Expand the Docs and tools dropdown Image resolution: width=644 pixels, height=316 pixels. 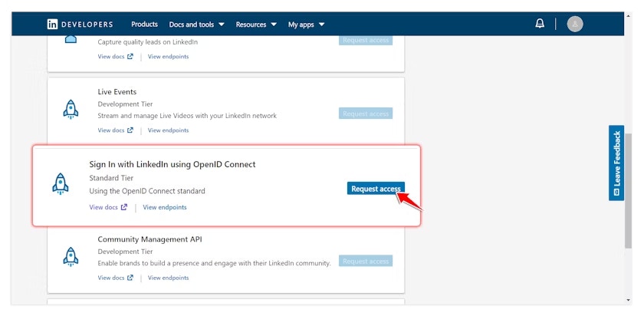point(197,25)
